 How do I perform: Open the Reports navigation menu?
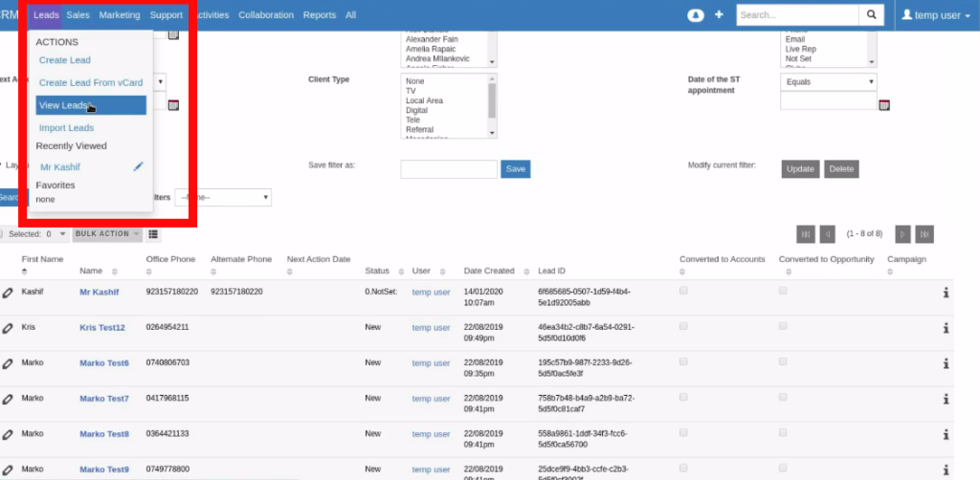(320, 15)
